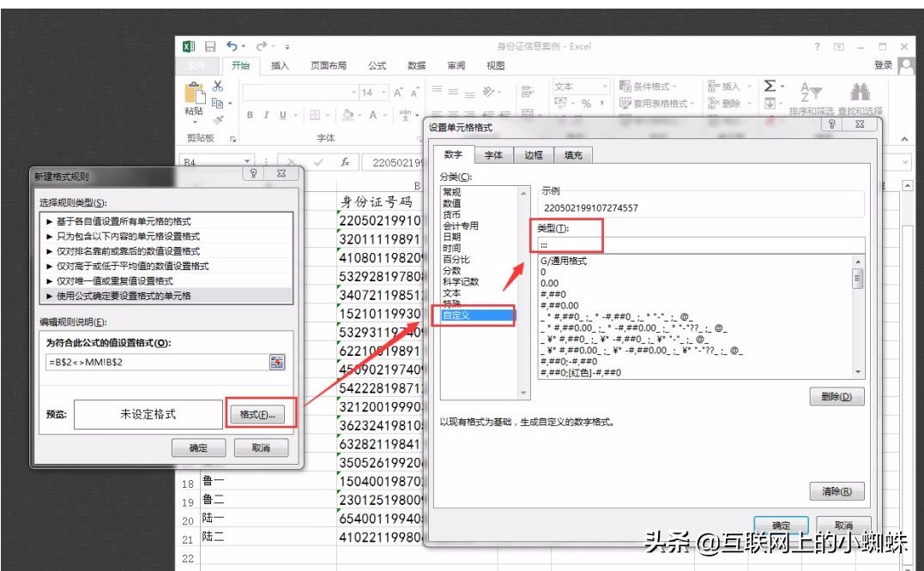
Task: Click the AutoSum Σ icon
Action: [770, 86]
